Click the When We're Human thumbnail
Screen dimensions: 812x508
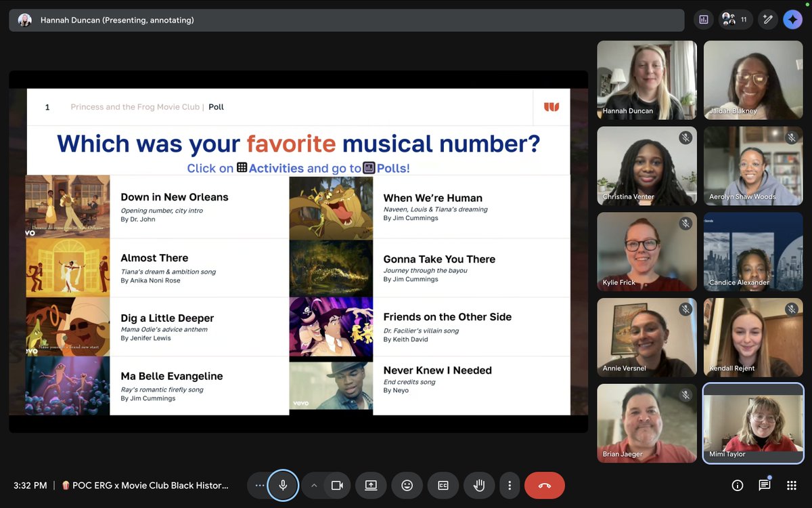331,207
